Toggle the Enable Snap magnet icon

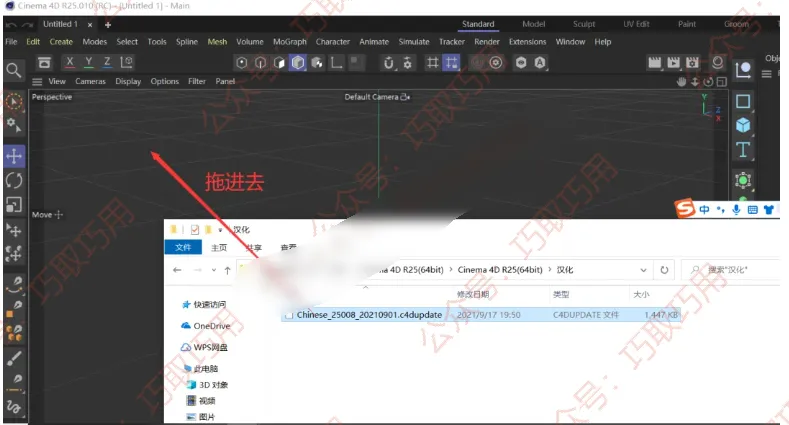coord(388,62)
